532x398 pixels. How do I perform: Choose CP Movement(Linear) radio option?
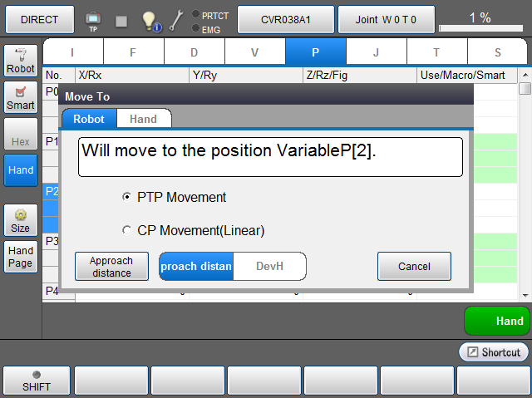tap(126, 230)
